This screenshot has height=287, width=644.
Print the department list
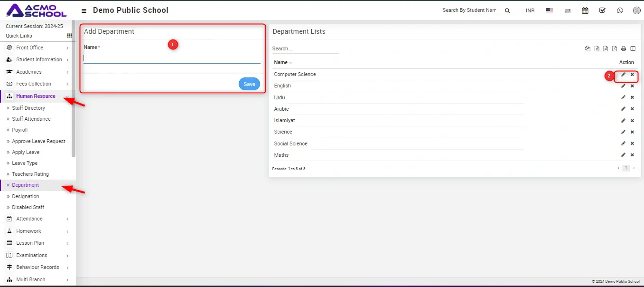(624, 48)
